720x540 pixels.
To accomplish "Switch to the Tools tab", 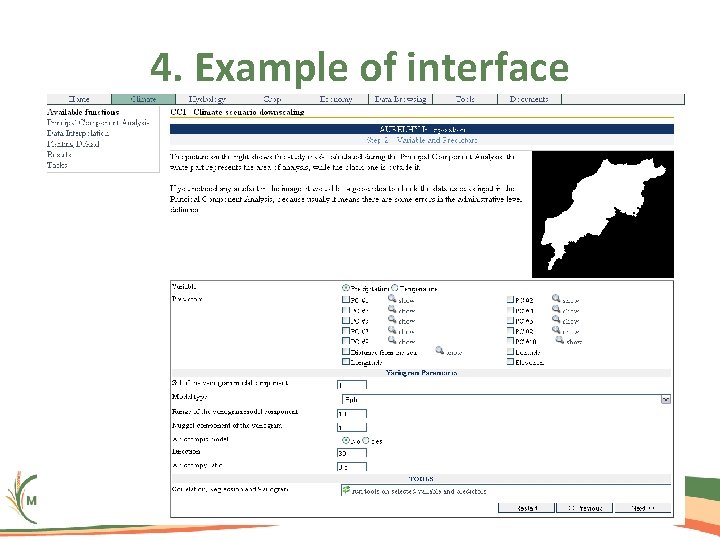I will (465, 99).
